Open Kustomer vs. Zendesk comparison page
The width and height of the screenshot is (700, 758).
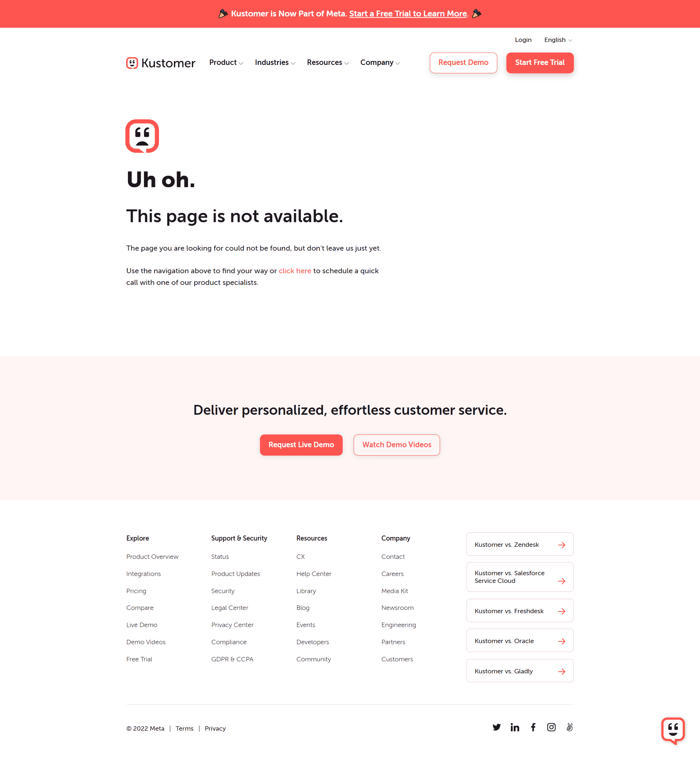pos(520,545)
